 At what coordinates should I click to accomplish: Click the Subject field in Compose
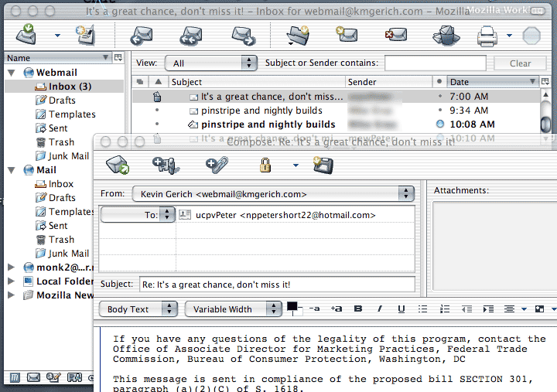[x=277, y=285]
